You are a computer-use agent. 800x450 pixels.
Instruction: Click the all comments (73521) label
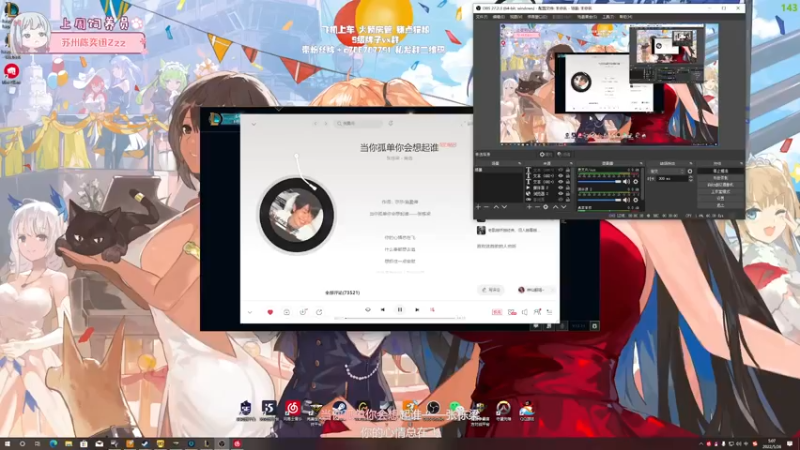coord(342,293)
